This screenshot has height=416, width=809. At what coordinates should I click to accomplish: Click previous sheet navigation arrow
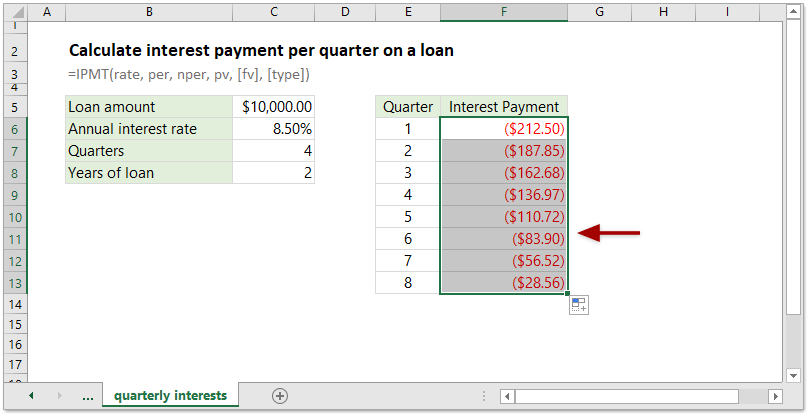[x=31, y=396]
